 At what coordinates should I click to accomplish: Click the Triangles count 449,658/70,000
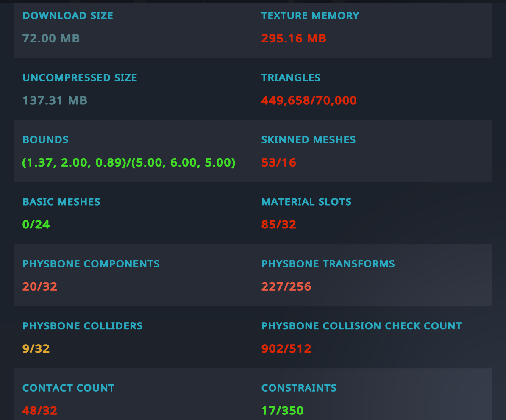(309, 101)
